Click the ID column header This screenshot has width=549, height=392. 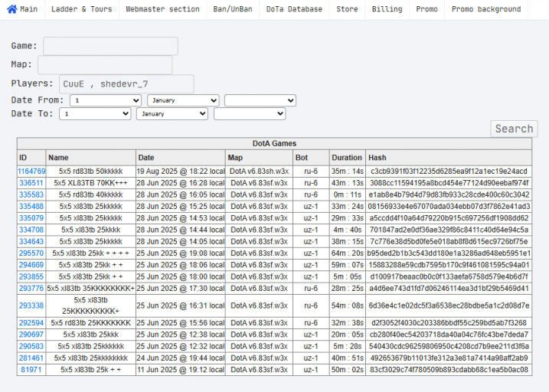[x=31, y=158]
